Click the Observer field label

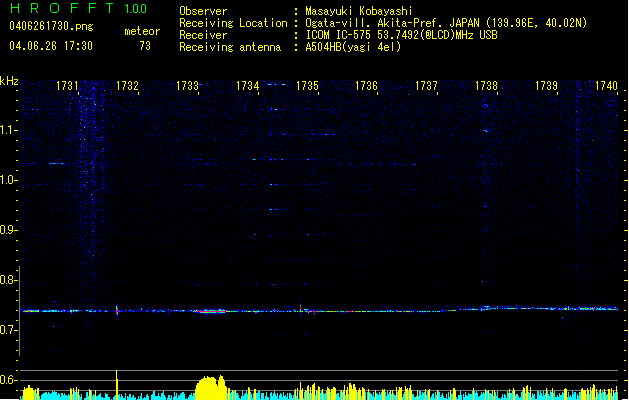coord(203,11)
